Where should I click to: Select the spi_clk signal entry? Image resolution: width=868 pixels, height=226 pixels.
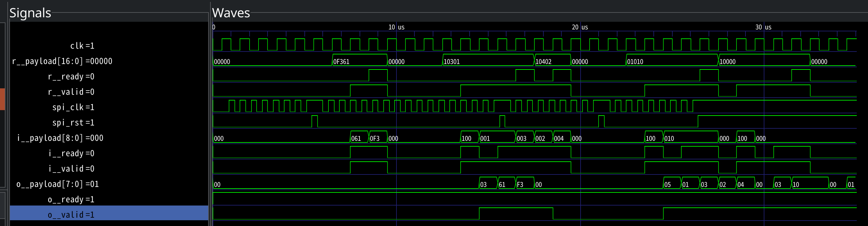(x=73, y=107)
